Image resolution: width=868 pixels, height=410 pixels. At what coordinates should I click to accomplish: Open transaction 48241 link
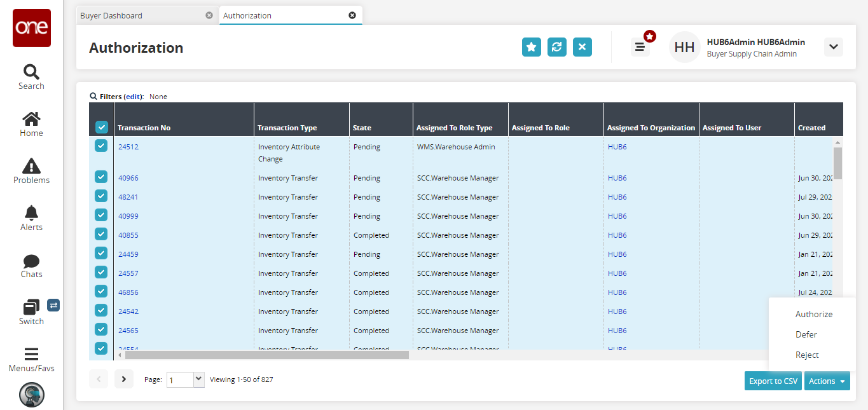(128, 197)
